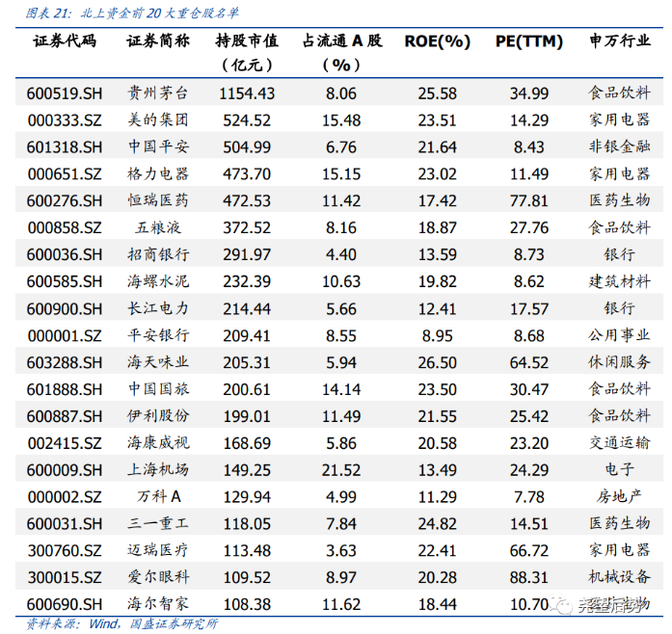Select holding value 504.99 for 中国平安
This screenshot has width=672, height=634.
coord(247,147)
